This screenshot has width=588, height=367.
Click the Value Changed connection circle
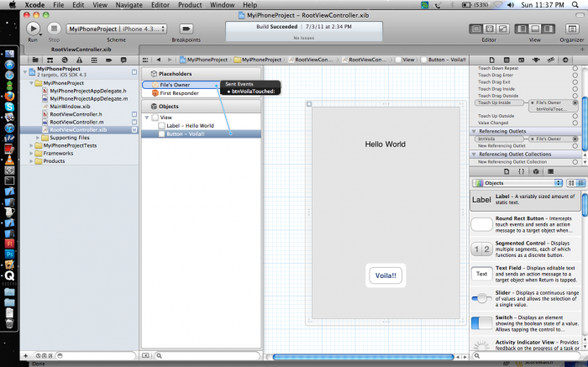575,123
